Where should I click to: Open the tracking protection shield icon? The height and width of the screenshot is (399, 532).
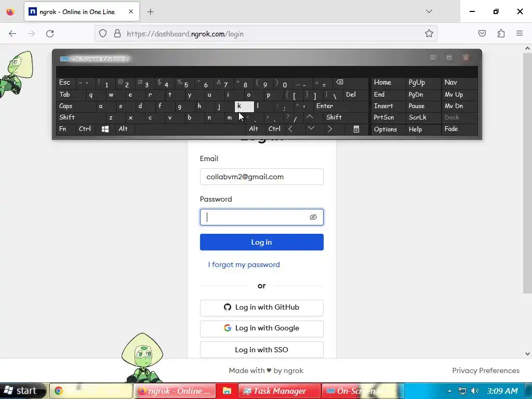coord(103,34)
